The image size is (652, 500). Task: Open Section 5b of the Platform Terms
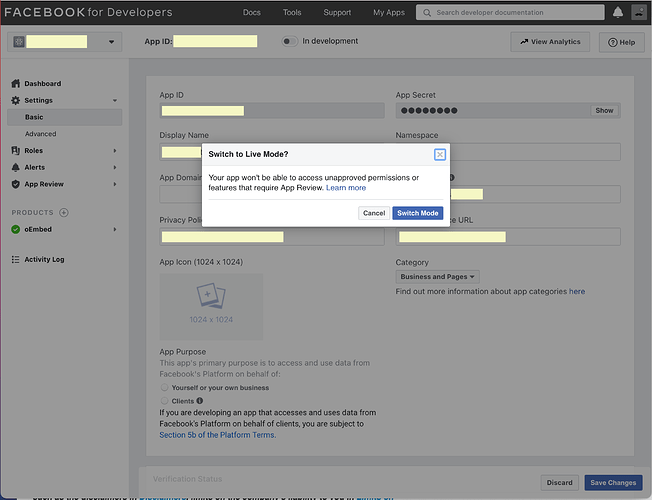tap(217, 435)
